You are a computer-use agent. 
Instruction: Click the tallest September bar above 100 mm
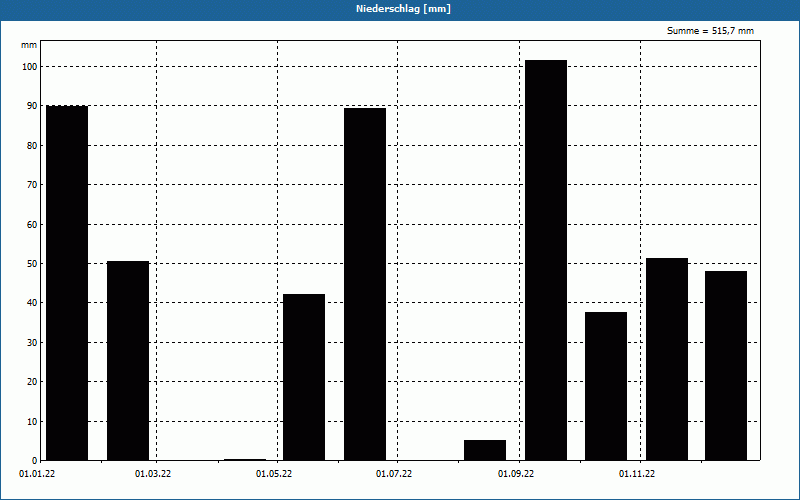point(546,260)
